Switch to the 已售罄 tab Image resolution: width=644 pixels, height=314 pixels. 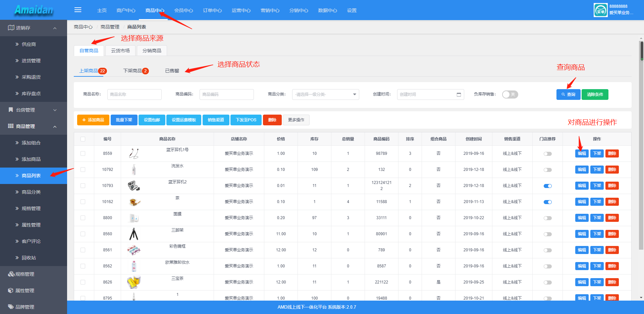click(172, 71)
